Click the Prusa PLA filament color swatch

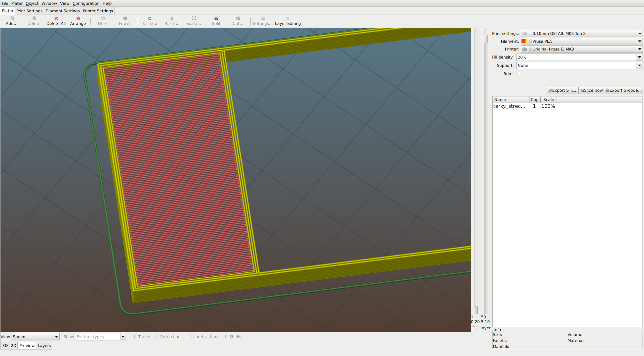[525, 41]
